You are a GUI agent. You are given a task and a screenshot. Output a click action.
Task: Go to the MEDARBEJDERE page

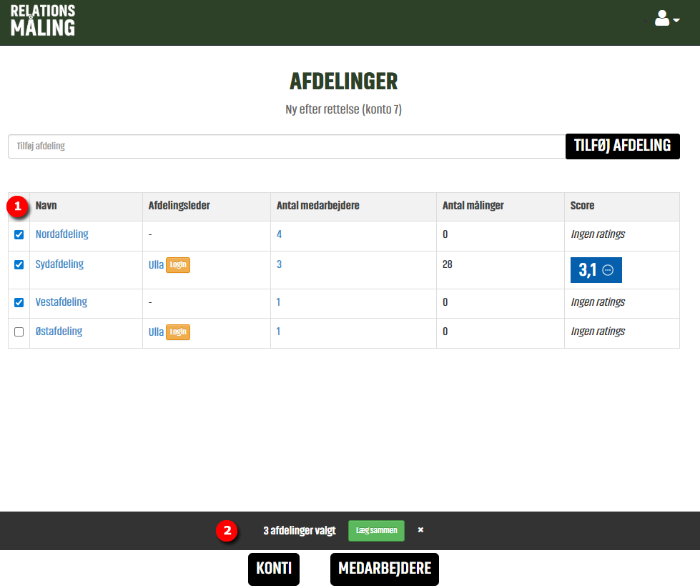tap(385, 569)
